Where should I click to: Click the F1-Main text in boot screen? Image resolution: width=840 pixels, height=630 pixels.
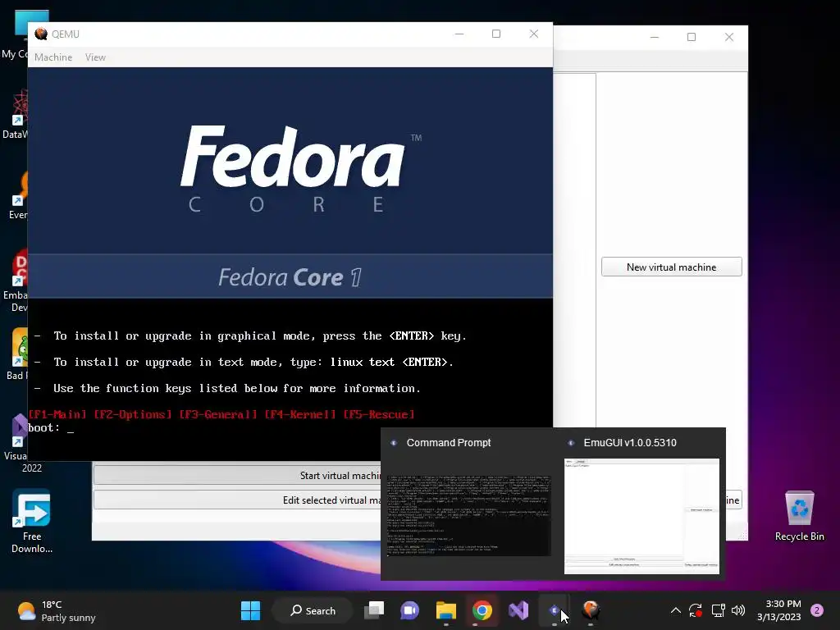(57, 414)
